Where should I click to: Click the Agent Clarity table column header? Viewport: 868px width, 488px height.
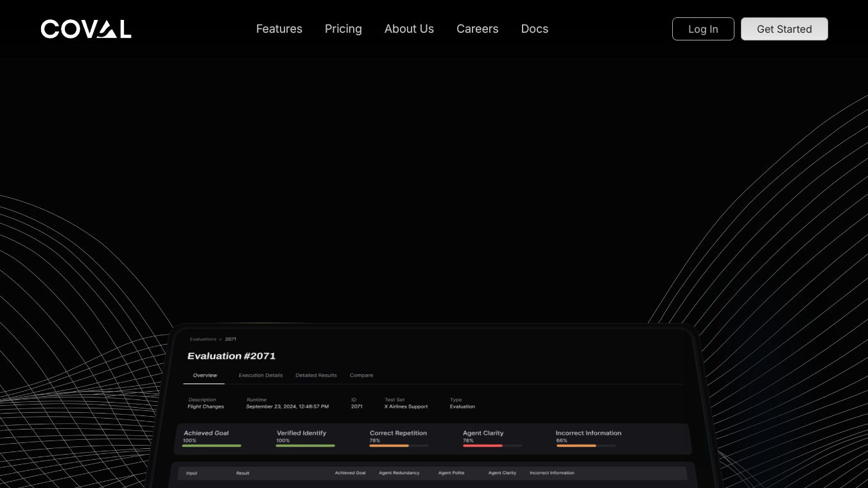coord(502,473)
